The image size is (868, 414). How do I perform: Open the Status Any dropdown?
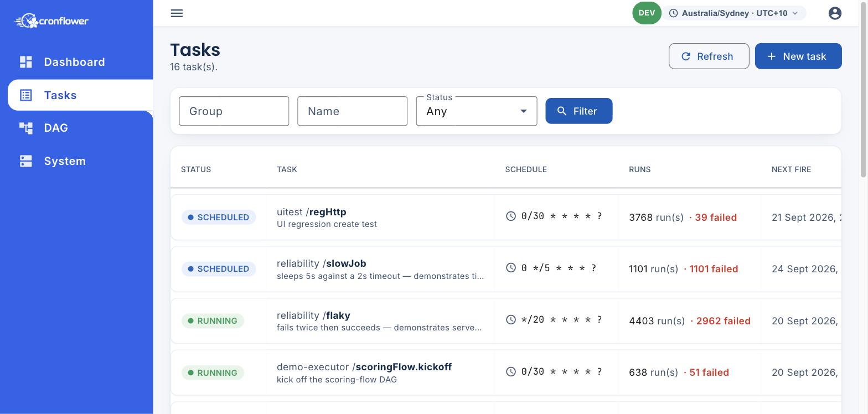coord(477,111)
